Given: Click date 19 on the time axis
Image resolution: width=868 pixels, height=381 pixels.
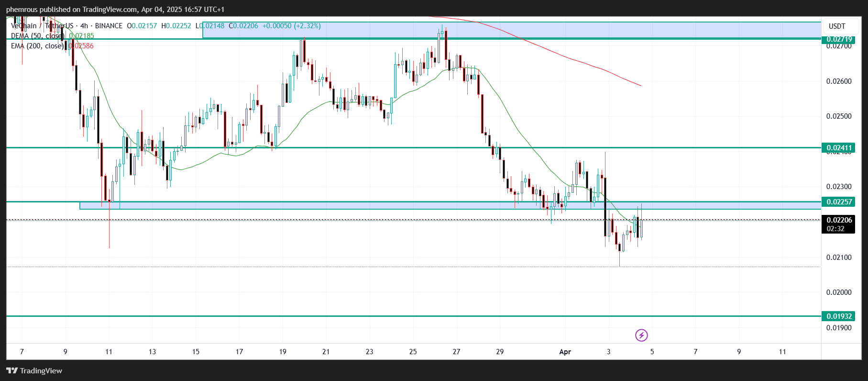Looking at the screenshot, I should coord(283,352).
